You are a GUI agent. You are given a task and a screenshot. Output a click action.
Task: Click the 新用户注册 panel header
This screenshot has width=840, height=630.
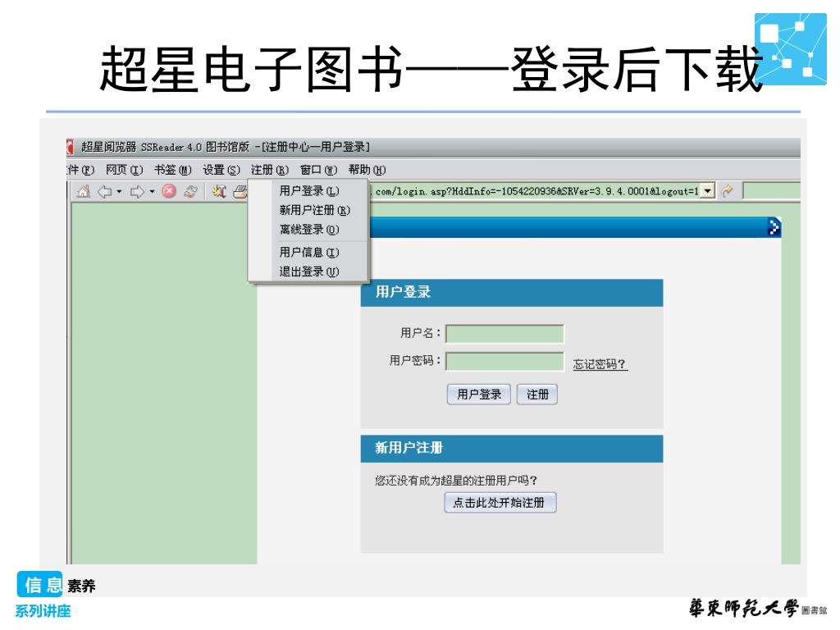tap(512, 449)
